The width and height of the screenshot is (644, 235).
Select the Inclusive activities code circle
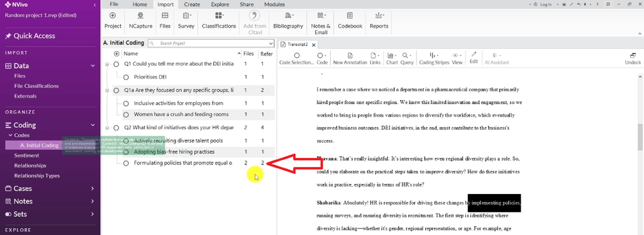tap(126, 103)
